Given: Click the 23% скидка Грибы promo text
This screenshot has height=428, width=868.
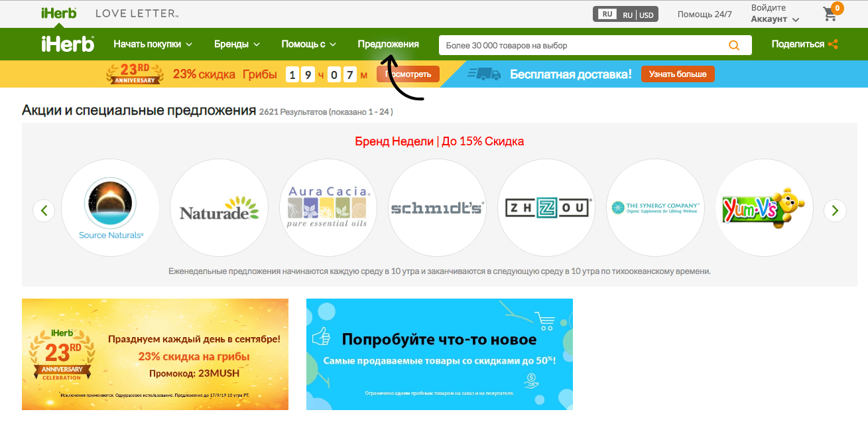Looking at the screenshot, I should pyautogui.click(x=225, y=74).
